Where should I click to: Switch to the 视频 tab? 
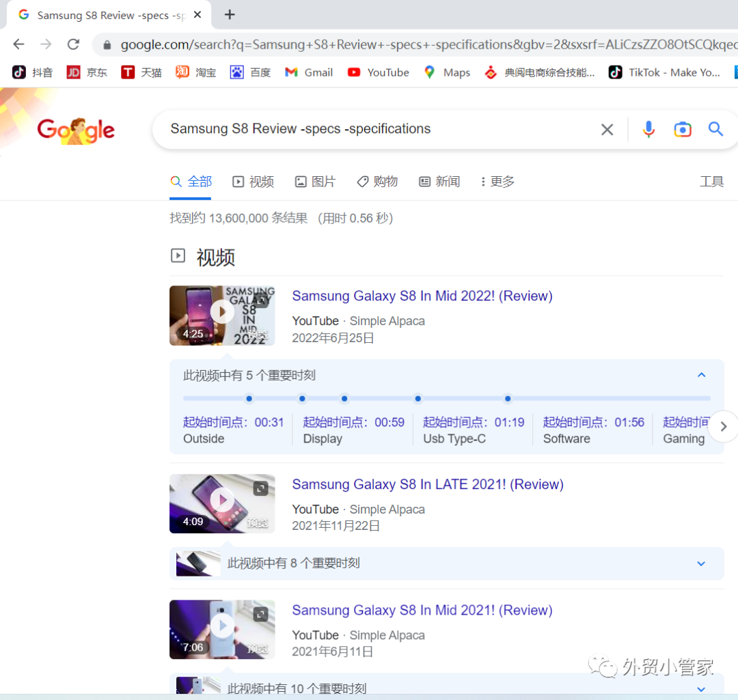(254, 182)
